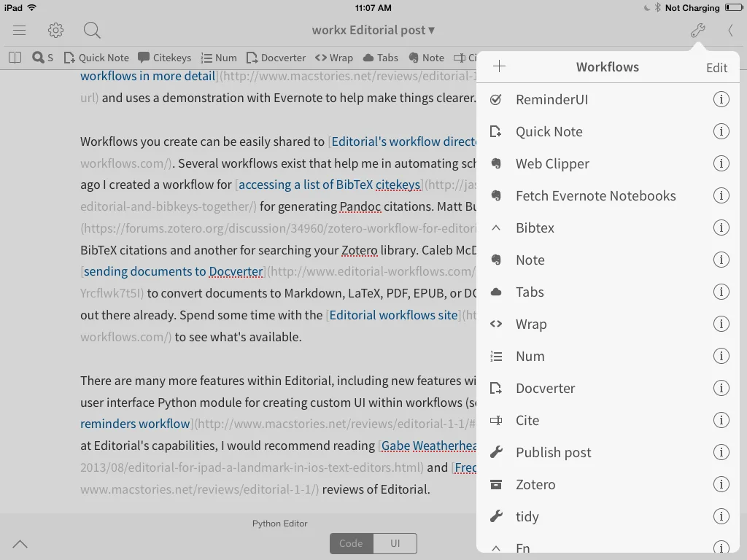Show info for Wrap workflow
747x560 pixels.
coord(721,323)
